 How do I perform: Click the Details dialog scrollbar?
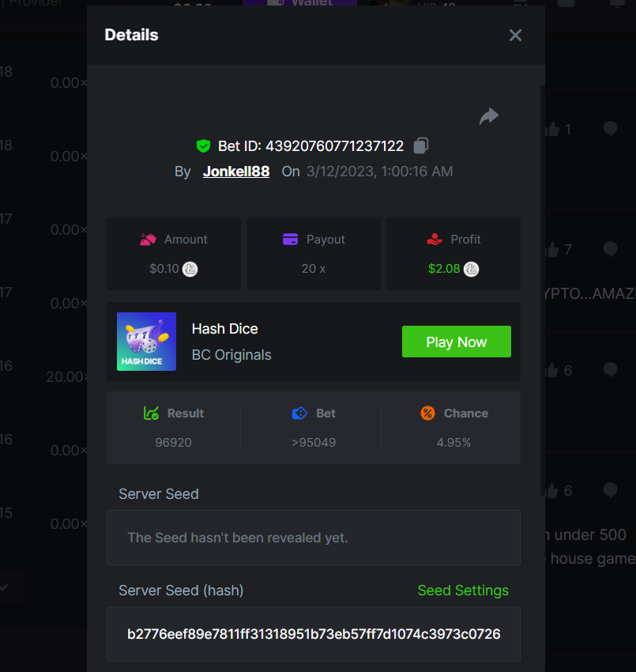click(x=542, y=285)
